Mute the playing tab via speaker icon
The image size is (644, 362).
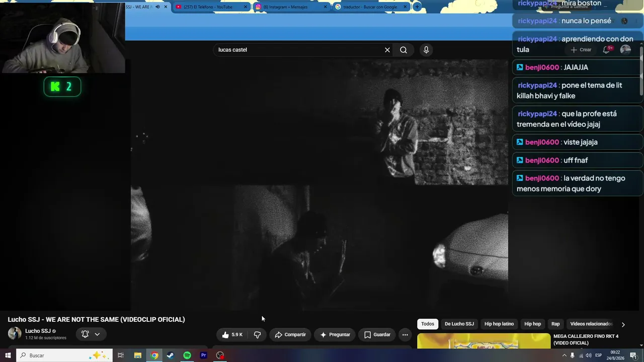157,7
